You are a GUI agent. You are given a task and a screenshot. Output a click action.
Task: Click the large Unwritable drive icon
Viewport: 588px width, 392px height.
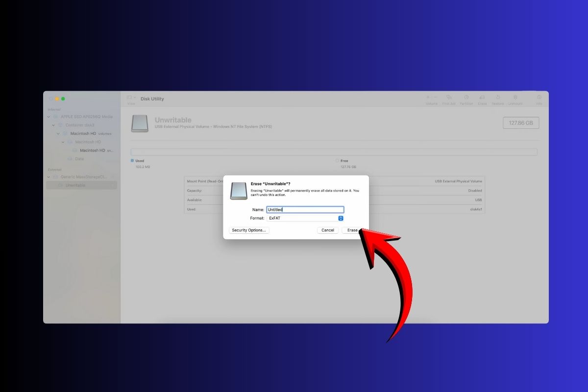click(x=140, y=123)
